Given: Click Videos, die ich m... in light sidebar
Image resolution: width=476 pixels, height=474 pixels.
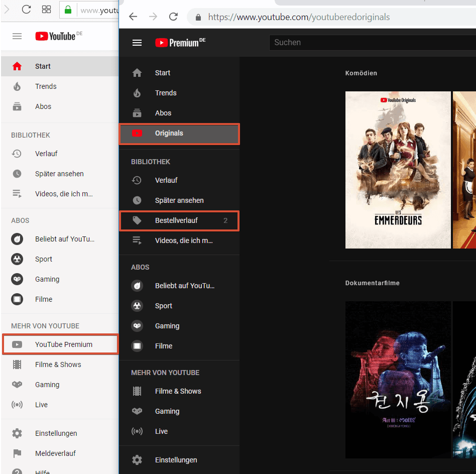Looking at the screenshot, I should point(64,194).
